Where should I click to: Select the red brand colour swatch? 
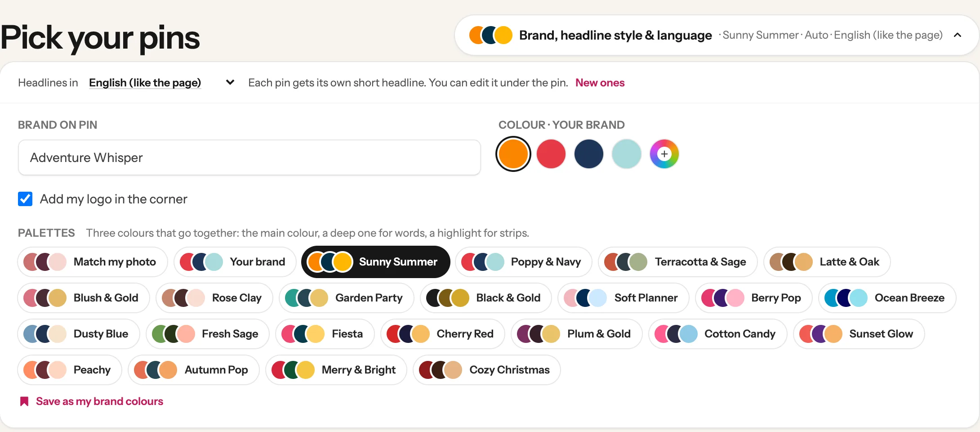click(x=551, y=154)
